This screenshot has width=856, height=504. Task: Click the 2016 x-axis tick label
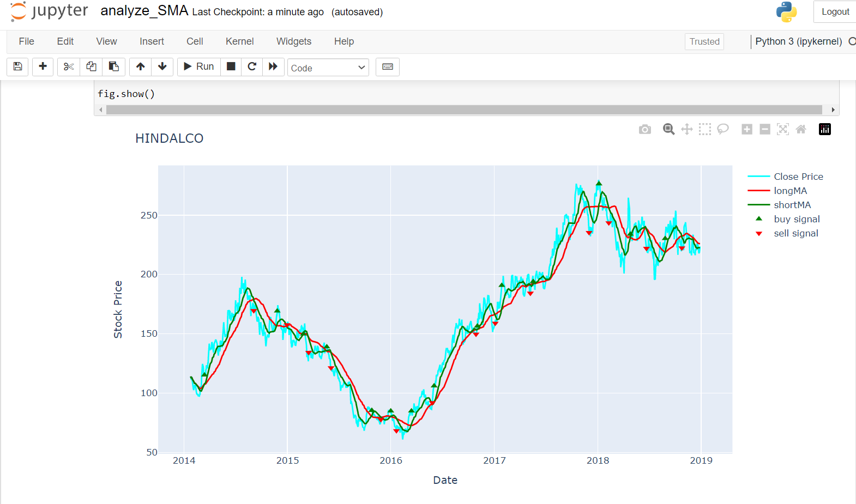pos(391,460)
